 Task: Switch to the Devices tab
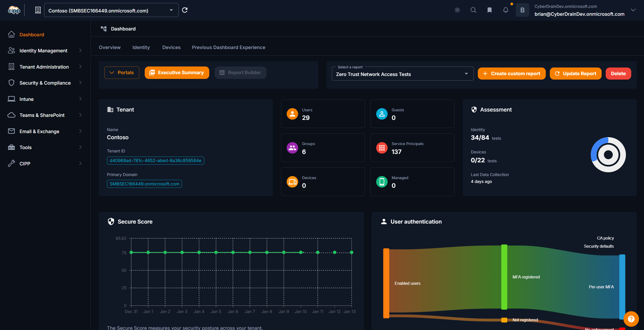tap(171, 47)
